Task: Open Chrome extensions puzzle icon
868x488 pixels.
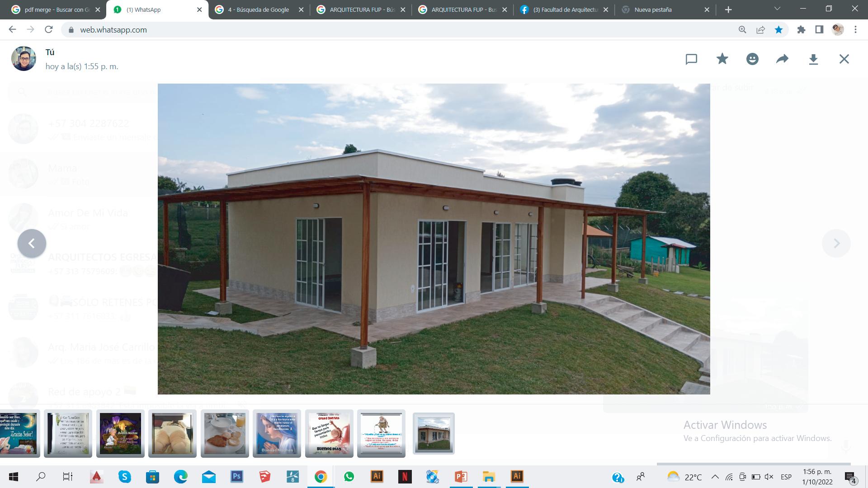Action: tap(801, 30)
